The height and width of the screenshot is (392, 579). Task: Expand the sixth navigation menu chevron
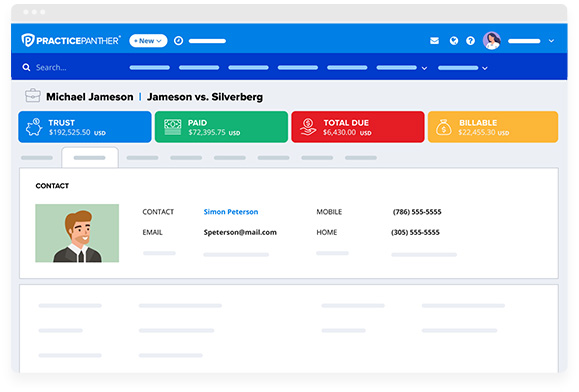[x=424, y=68]
